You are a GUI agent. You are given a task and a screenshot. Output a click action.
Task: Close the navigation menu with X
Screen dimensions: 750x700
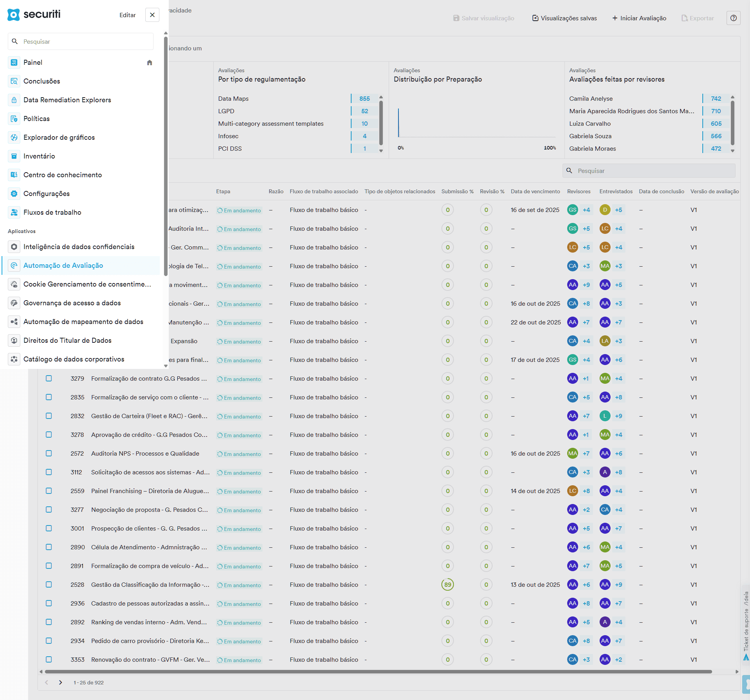click(152, 15)
